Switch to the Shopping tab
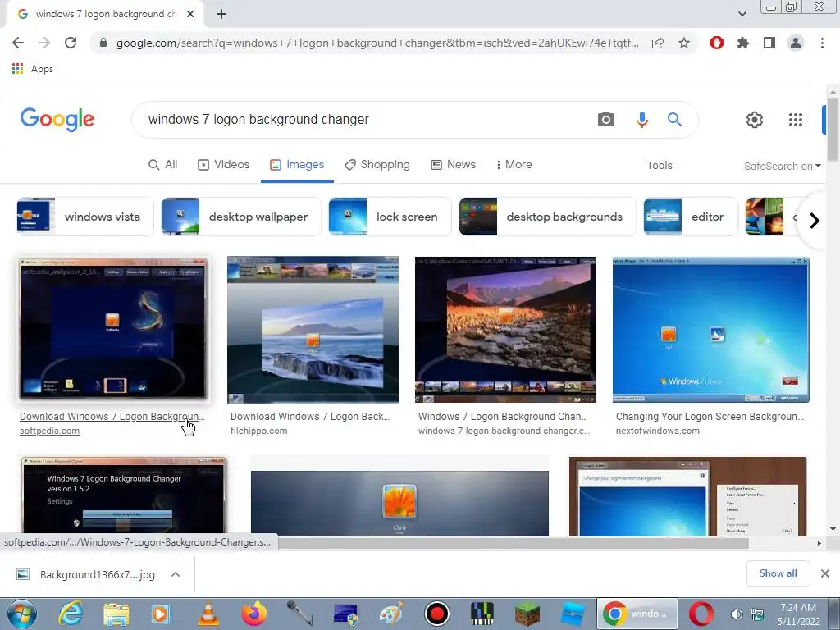 pyautogui.click(x=377, y=164)
